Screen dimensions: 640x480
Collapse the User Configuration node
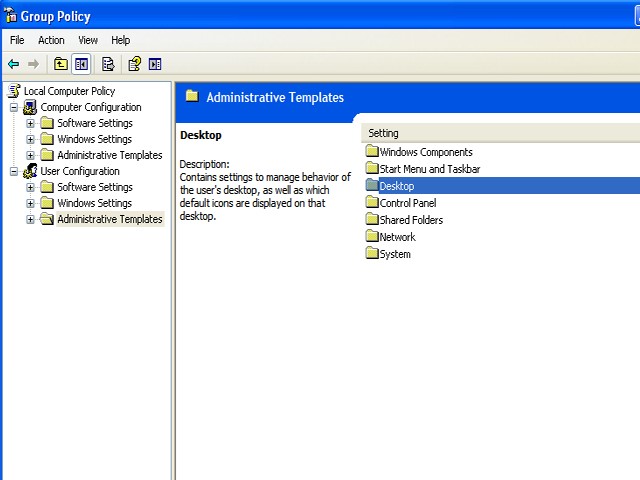[14, 171]
